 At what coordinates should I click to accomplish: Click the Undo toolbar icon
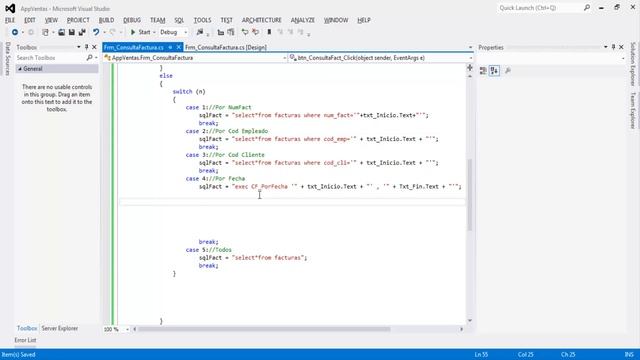click(96, 32)
